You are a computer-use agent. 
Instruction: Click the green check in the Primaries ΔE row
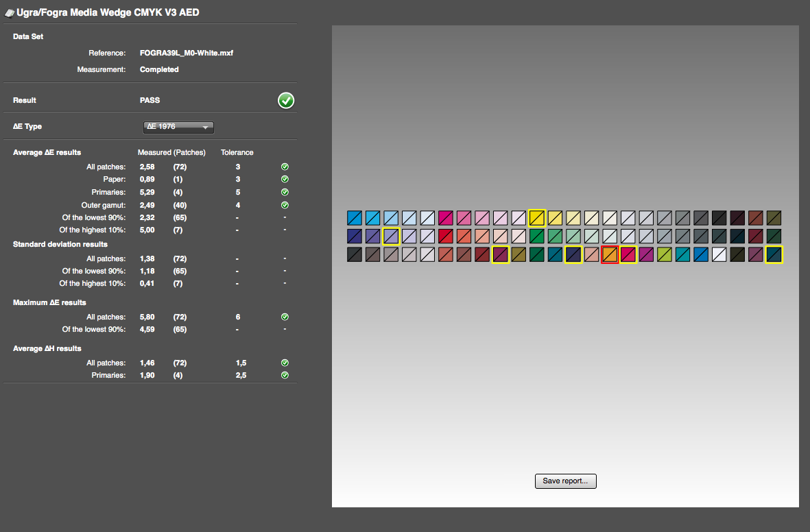pos(285,192)
